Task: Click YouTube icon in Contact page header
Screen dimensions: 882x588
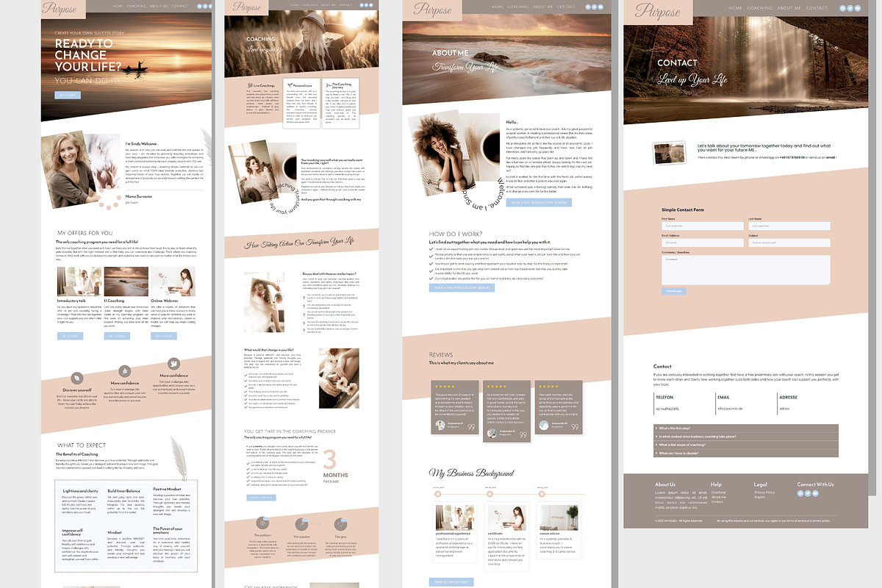Action: pyautogui.click(x=857, y=8)
